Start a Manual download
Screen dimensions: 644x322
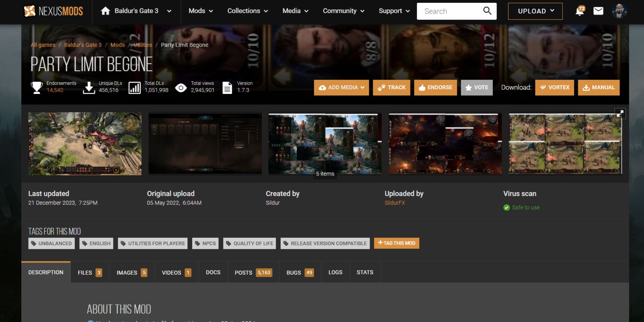(599, 88)
